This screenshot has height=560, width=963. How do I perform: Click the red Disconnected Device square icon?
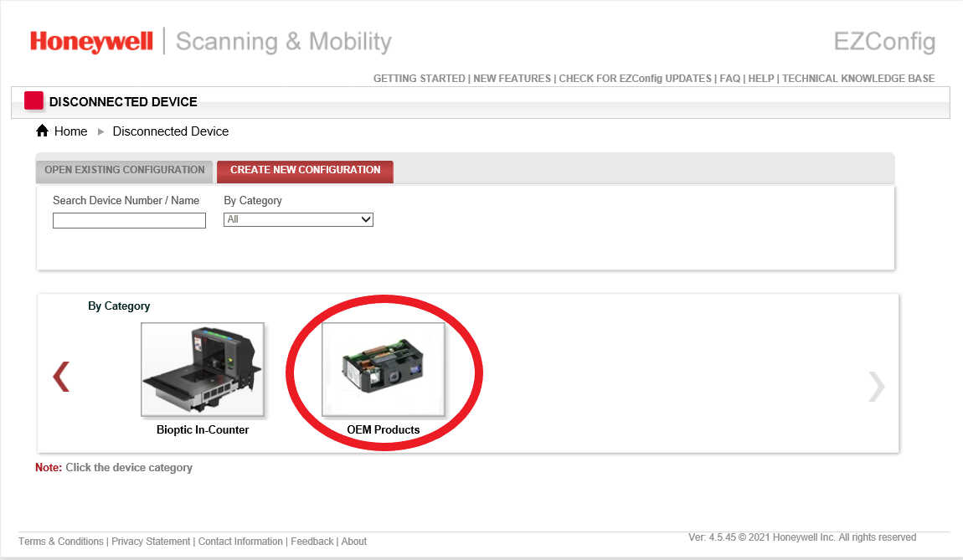click(x=33, y=101)
